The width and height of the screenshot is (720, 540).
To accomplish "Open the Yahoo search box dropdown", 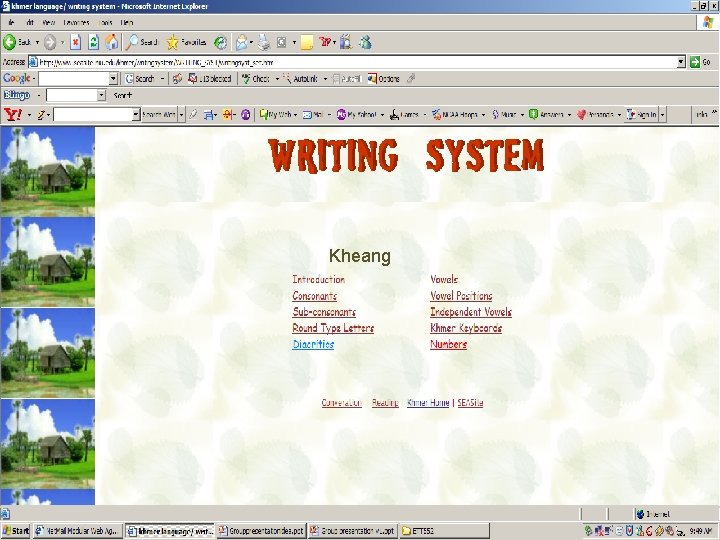I will (x=136, y=114).
